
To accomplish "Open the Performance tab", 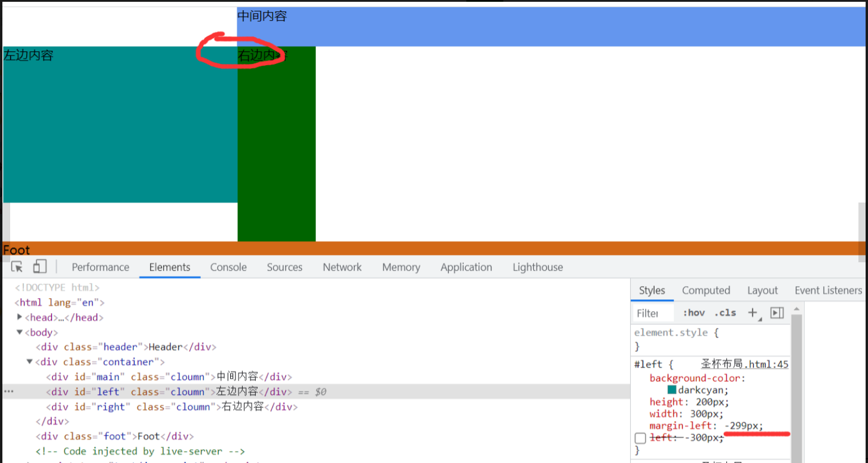I will point(100,267).
